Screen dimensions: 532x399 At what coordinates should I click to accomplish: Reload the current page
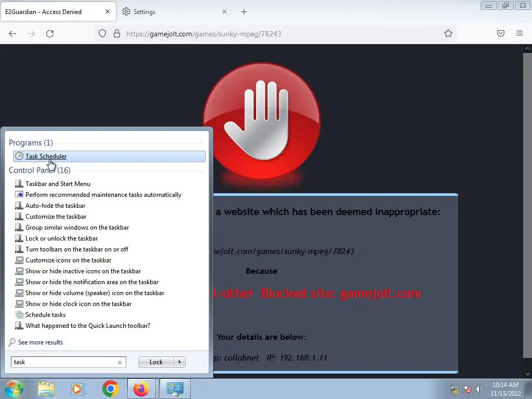[x=50, y=34]
